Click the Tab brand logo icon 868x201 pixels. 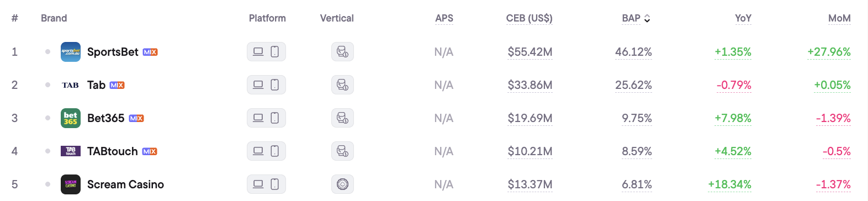71,85
